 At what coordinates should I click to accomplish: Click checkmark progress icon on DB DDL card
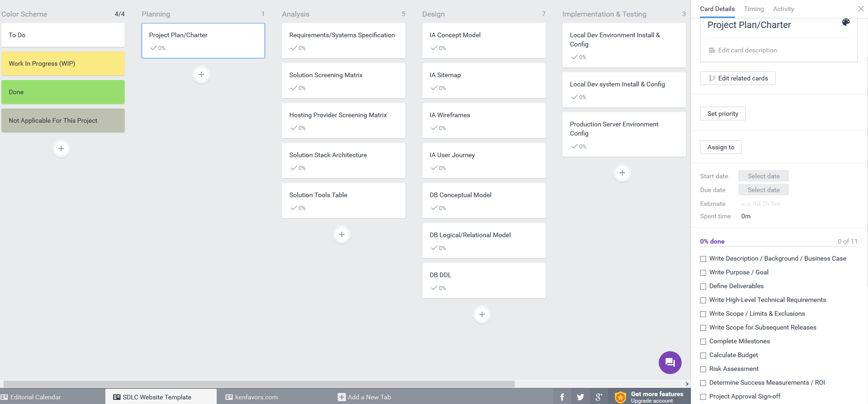click(434, 288)
